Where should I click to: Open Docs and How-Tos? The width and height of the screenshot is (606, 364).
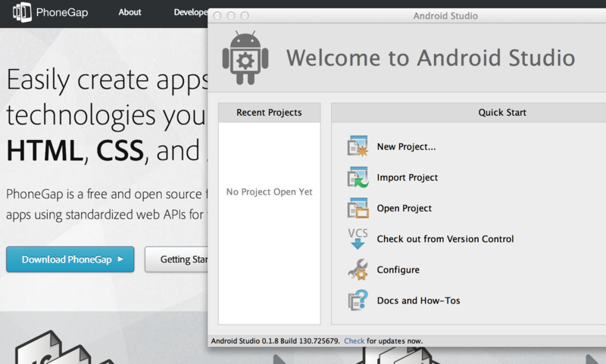point(419,300)
